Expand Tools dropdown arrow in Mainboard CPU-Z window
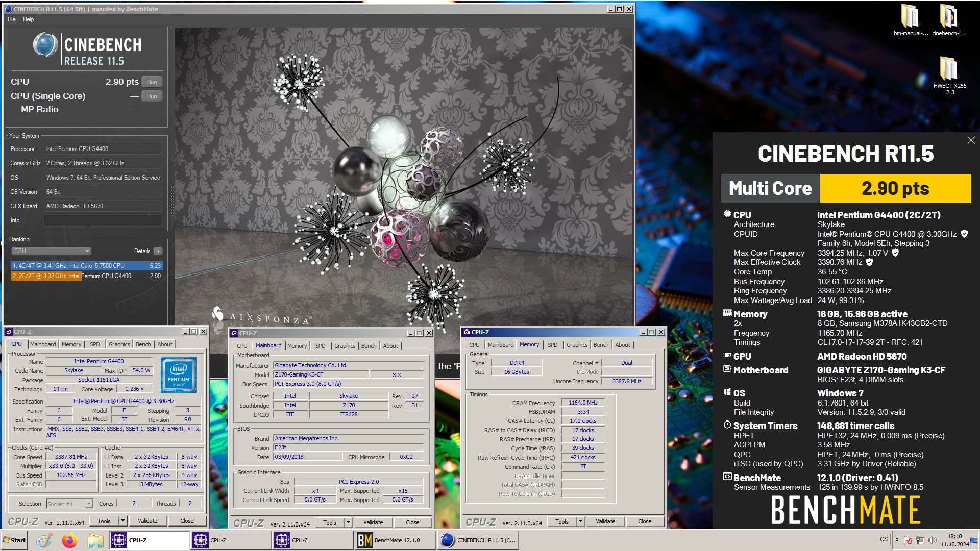This screenshot has width=980, height=551. [348, 522]
